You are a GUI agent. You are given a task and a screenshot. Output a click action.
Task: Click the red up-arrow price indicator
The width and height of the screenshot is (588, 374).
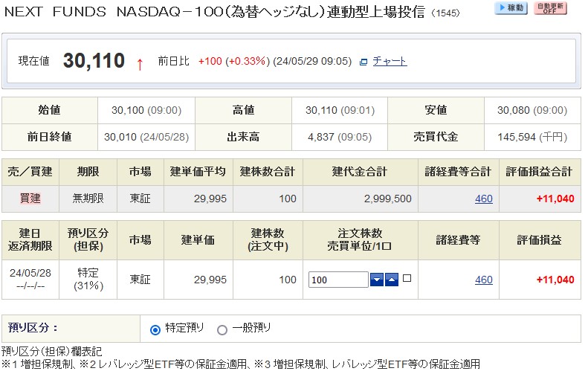point(140,64)
